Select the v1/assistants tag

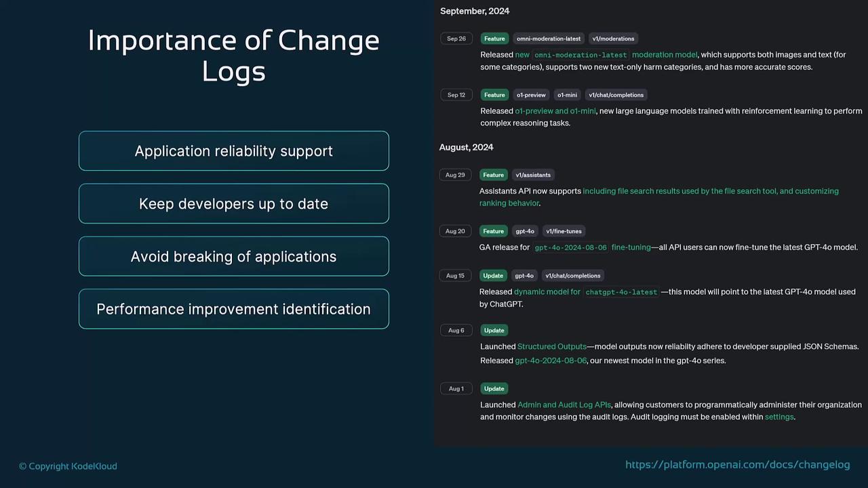(x=532, y=175)
